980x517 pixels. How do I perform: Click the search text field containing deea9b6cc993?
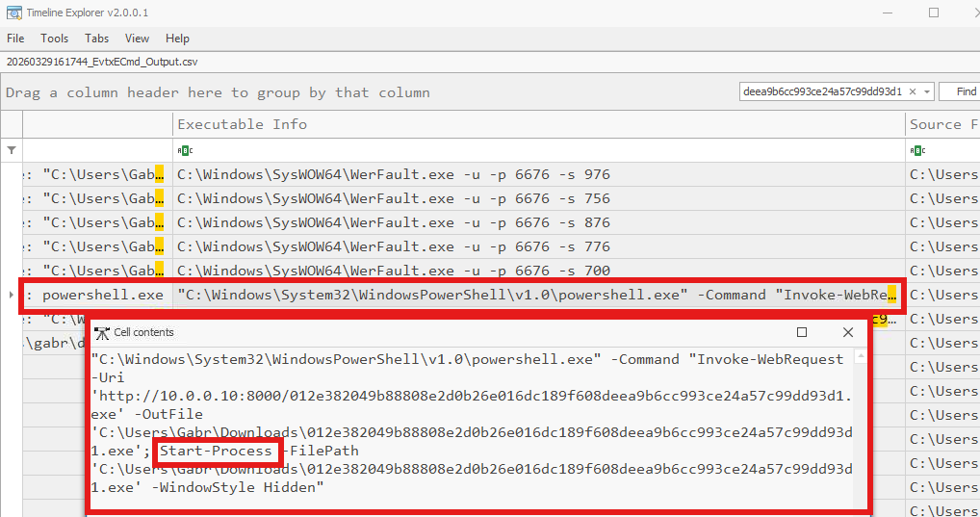click(x=822, y=91)
